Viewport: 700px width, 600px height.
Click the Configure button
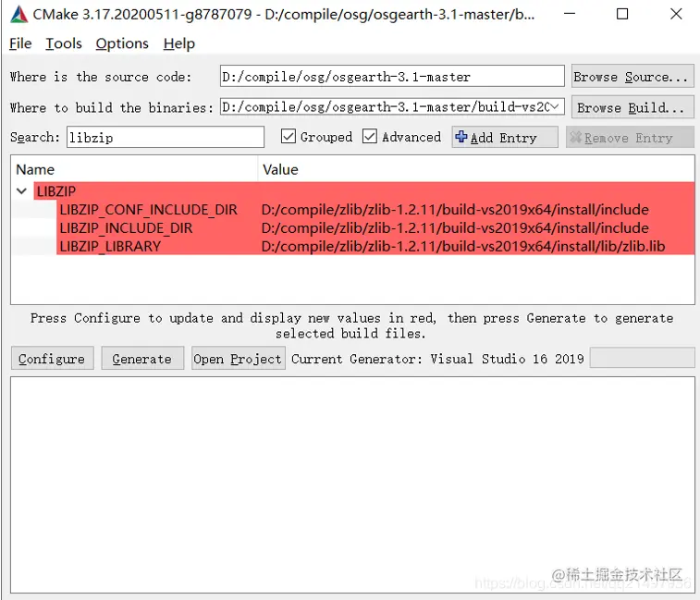(x=52, y=359)
